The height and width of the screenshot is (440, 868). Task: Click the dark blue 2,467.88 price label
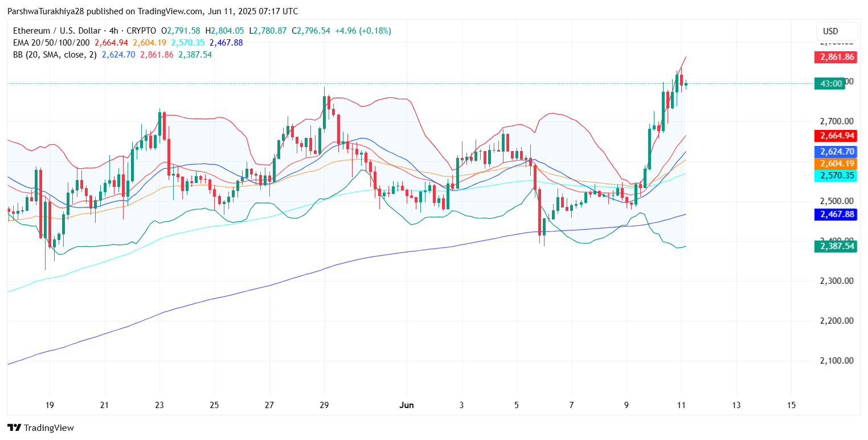tap(836, 214)
